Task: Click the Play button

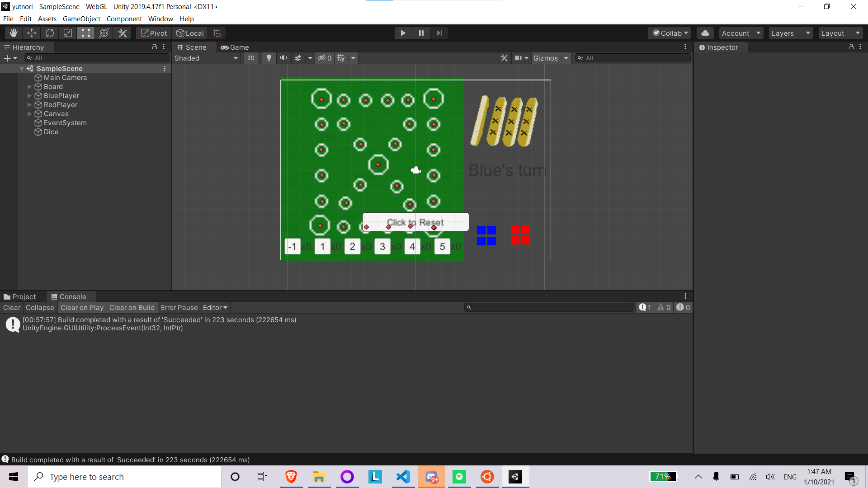Action: pos(403,33)
